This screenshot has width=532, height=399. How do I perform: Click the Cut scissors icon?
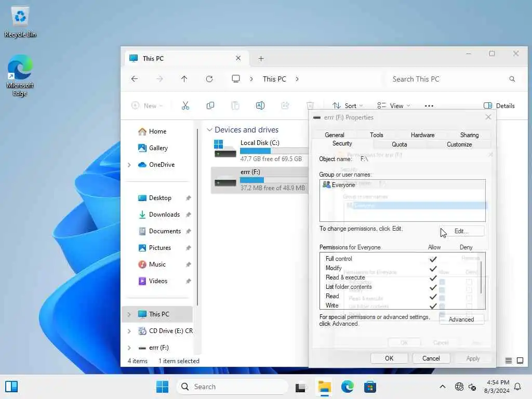point(185,106)
